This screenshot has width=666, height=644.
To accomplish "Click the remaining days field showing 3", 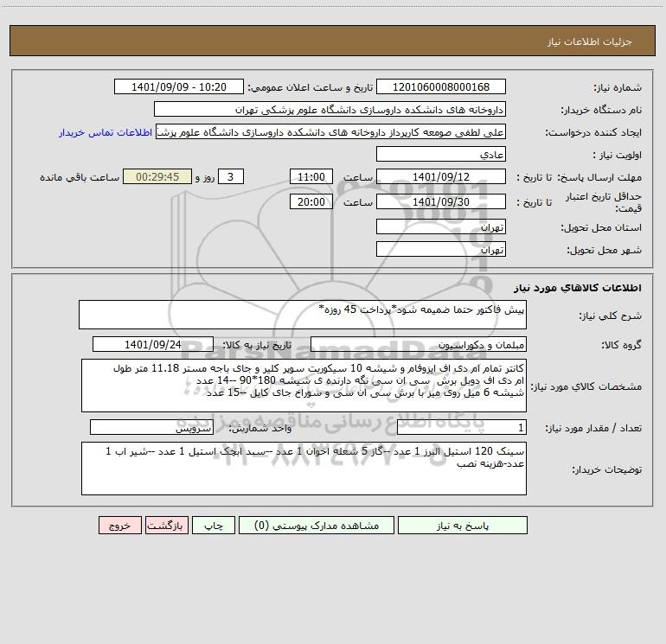I will point(231,176).
